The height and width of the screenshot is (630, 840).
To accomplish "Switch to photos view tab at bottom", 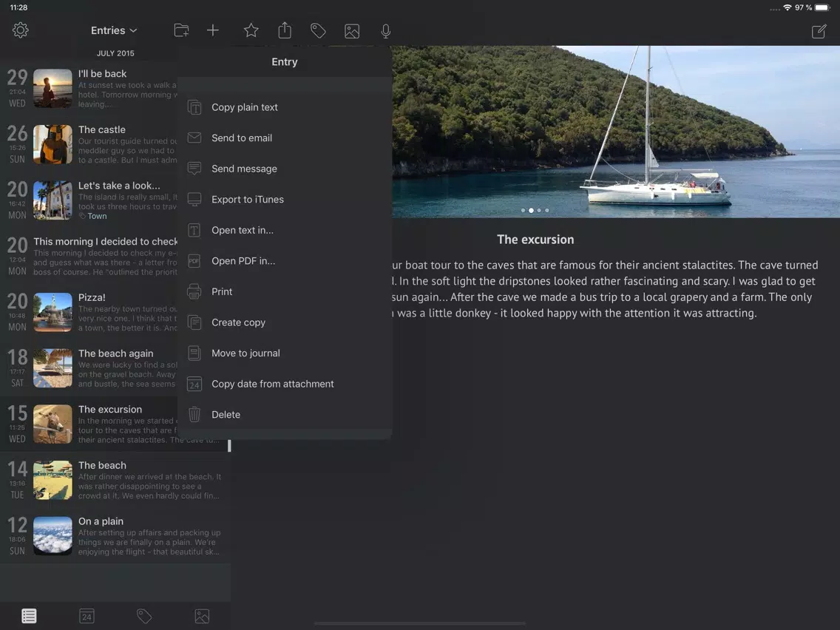I will coord(202,616).
